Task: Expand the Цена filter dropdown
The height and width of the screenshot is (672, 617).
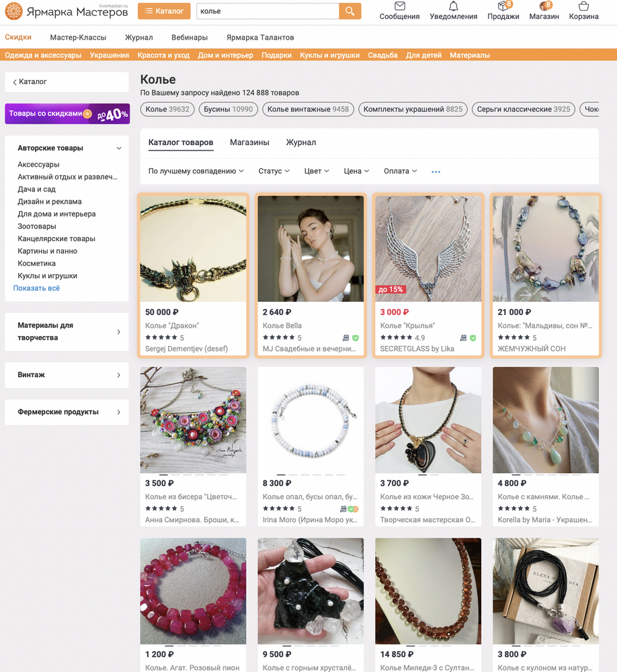Action: [356, 171]
